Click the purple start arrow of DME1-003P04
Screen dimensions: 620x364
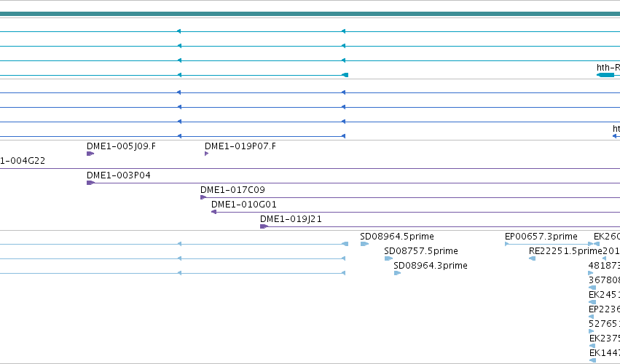pyautogui.click(x=90, y=183)
